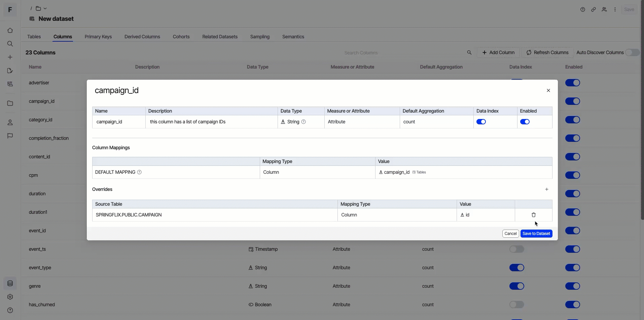Screen dimensions: 644x320
Task: Open Measure or Attribute cell showing Attribute
Action: 362,122
